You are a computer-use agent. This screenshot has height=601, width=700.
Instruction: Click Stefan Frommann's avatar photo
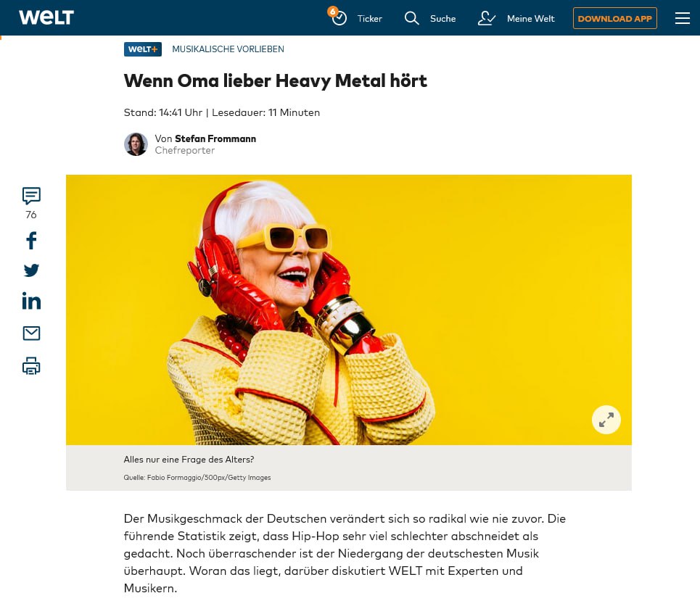(x=136, y=144)
